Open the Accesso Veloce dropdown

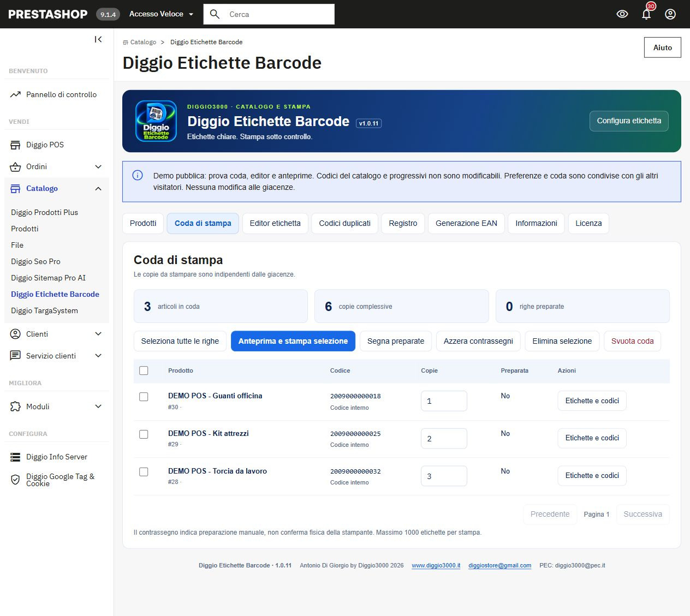161,14
